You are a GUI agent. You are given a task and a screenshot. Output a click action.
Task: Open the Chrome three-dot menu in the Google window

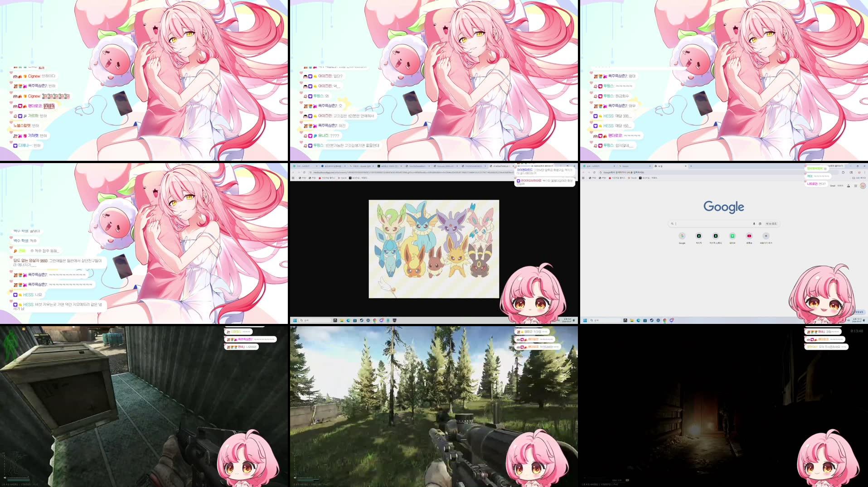tap(864, 172)
